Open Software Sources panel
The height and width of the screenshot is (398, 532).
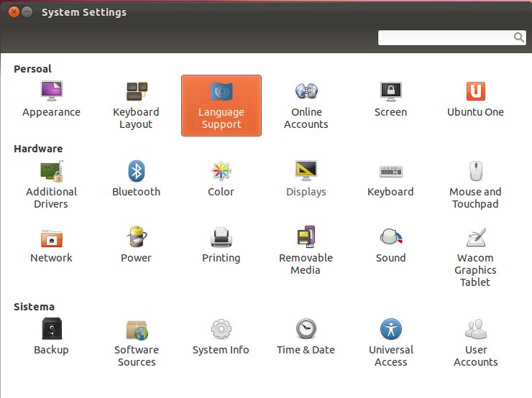[137, 343]
